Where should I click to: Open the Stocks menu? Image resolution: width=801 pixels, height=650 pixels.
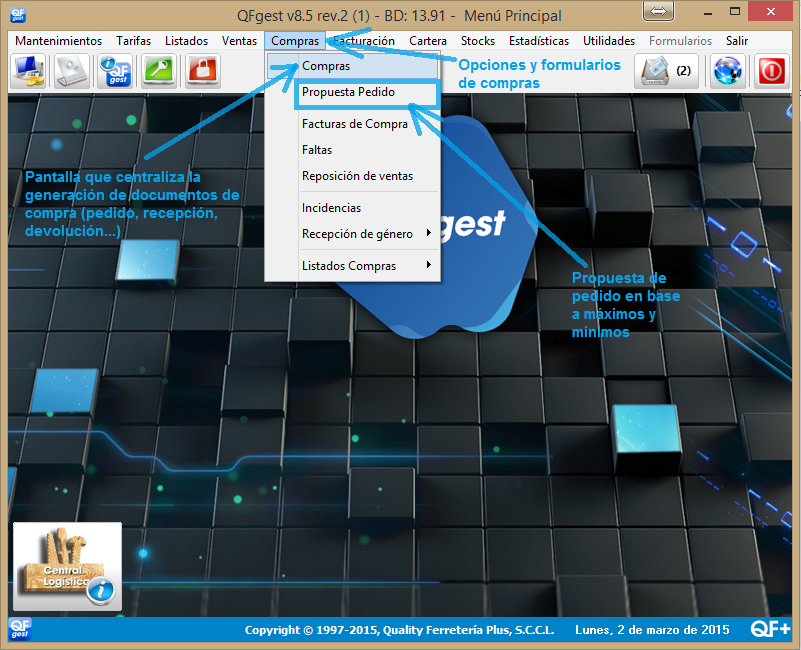[x=478, y=41]
